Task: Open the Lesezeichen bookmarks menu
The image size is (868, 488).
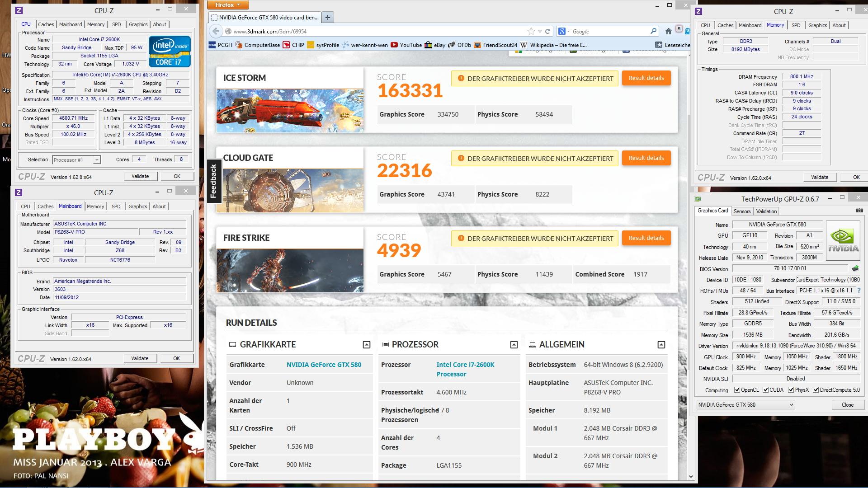Action: pyautogui.click(x=672, y=45)
